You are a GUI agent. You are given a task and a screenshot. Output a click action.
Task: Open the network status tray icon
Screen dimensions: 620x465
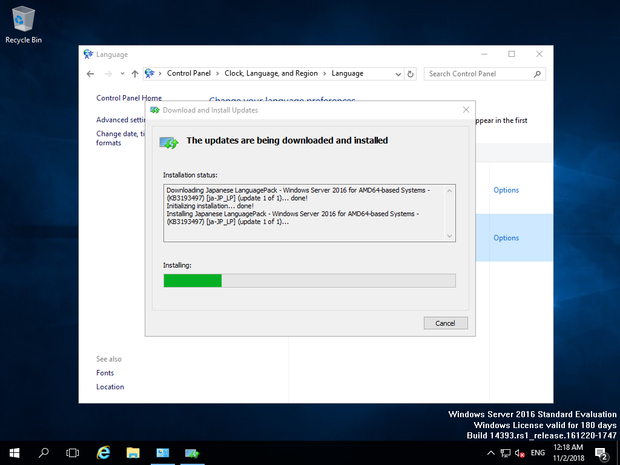pyautogui.click(x=505, y=453)
